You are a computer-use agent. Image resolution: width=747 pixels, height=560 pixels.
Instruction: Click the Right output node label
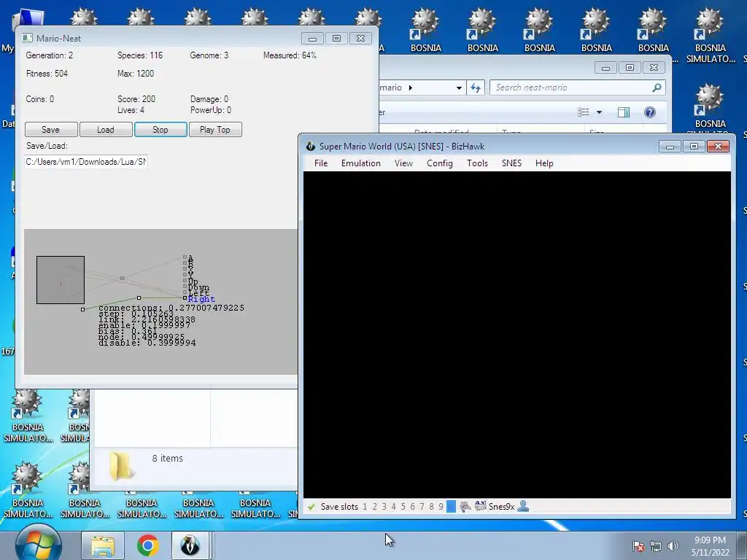pyautogui.click(x=201, y=299)
